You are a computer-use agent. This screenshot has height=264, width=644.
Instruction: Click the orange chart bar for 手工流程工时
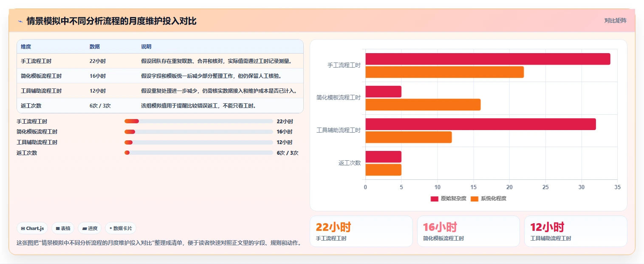pos(444,72)
